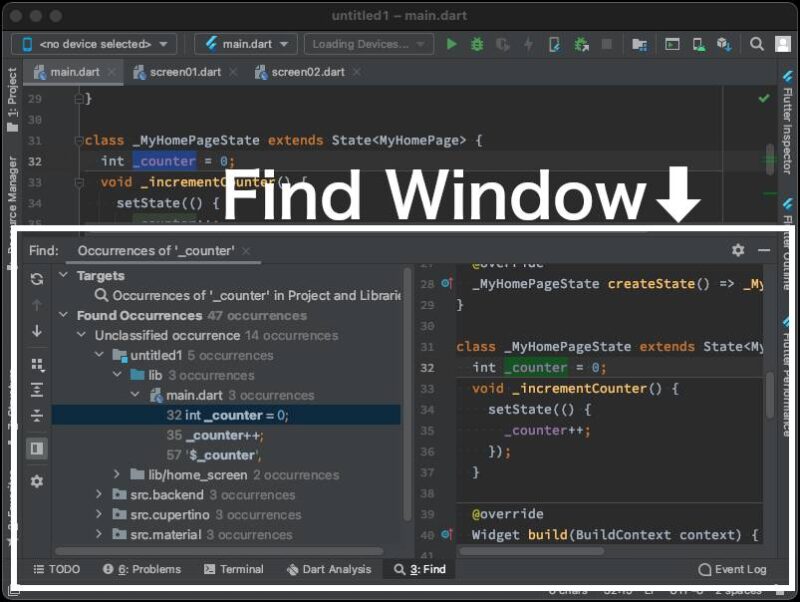This screenshot has width=800, height=602.
Task: Open Find panel left-side settings gear
Action: tap(37, 481)
